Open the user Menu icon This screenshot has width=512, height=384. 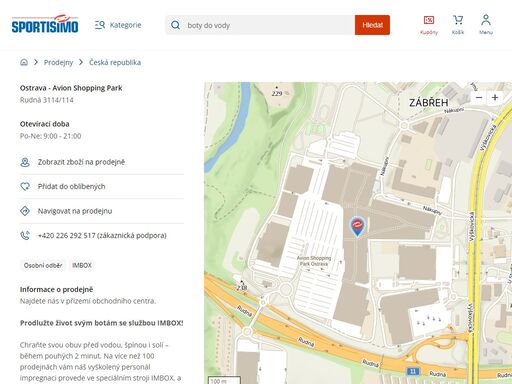tap(486, 25)
